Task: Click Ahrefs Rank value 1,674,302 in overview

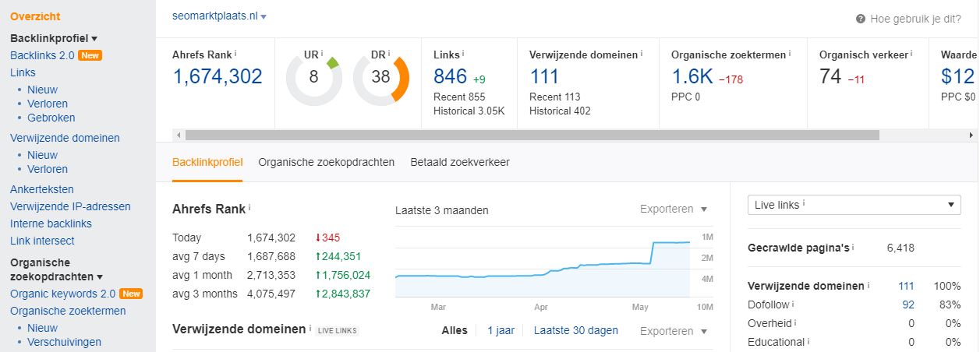Action: pos(218,76)
